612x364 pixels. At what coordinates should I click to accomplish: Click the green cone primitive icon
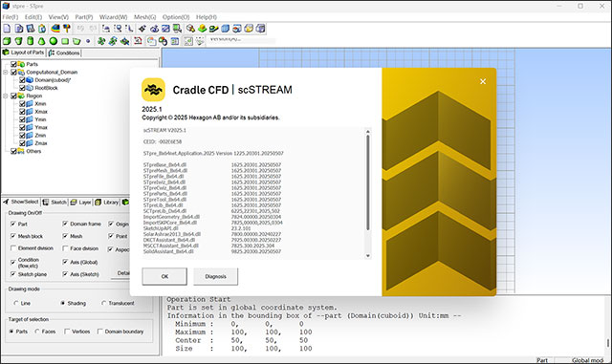point(41,41)
